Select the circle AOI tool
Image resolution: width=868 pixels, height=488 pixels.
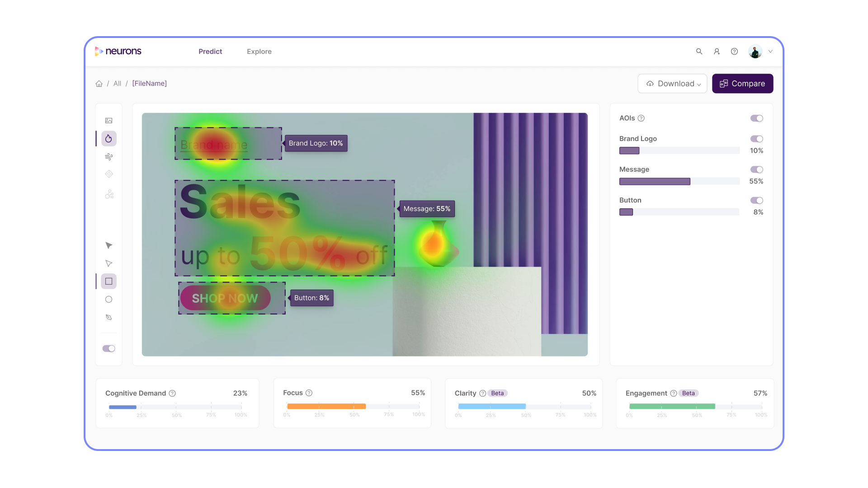pyautogui.click(x=108, y=299)
